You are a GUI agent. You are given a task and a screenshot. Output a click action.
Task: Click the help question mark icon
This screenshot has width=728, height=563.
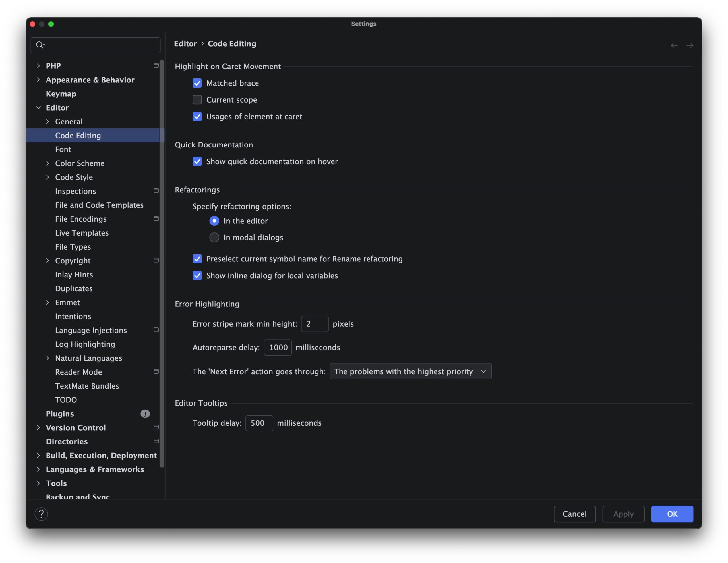(x=41, y=514)
